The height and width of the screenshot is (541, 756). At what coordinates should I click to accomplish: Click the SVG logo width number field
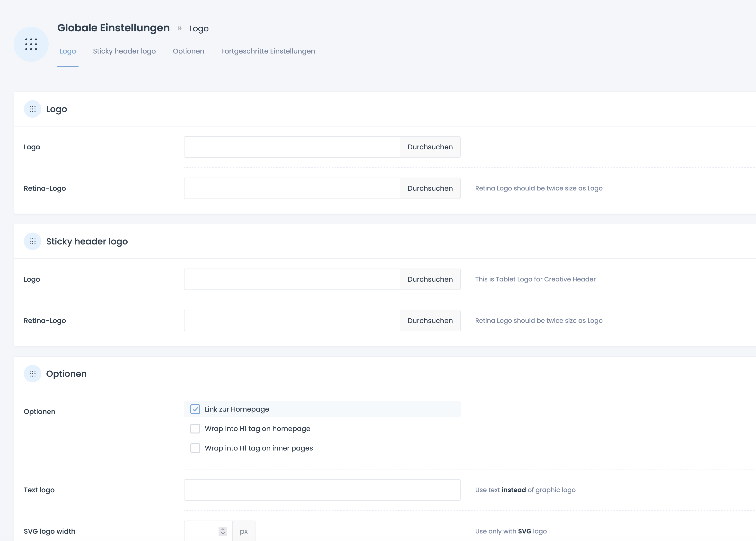pos(202,531)
